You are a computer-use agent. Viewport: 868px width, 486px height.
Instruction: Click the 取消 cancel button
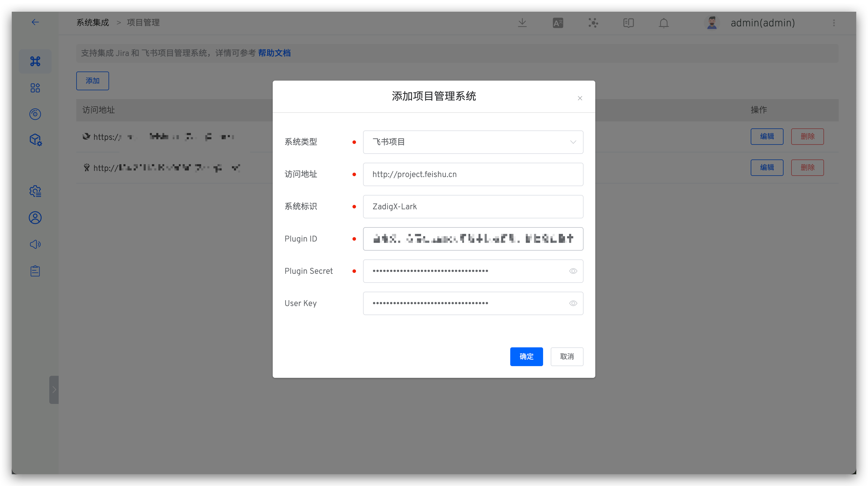coord(567,357)
